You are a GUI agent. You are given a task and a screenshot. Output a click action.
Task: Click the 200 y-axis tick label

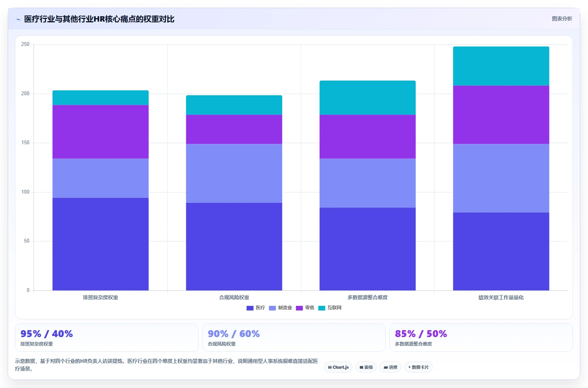click(25, 94)
